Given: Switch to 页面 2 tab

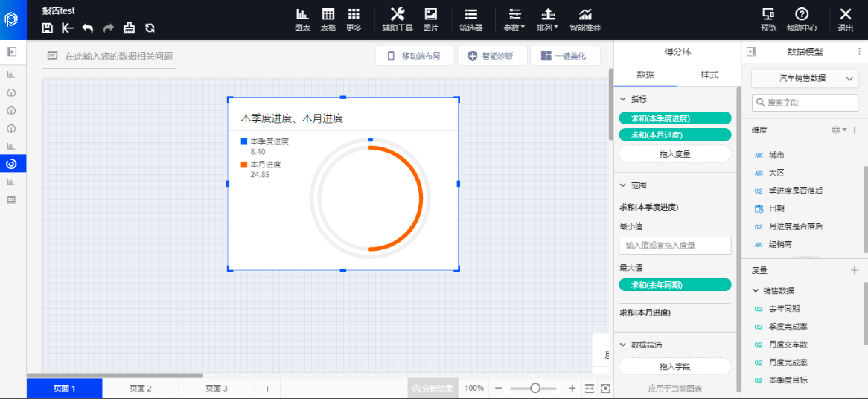Looking at the screenshot, I should pos(140,388).
